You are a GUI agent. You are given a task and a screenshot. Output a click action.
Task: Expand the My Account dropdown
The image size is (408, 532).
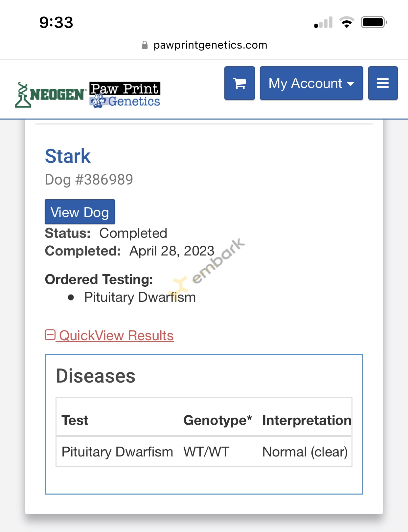tap(311, 83)
